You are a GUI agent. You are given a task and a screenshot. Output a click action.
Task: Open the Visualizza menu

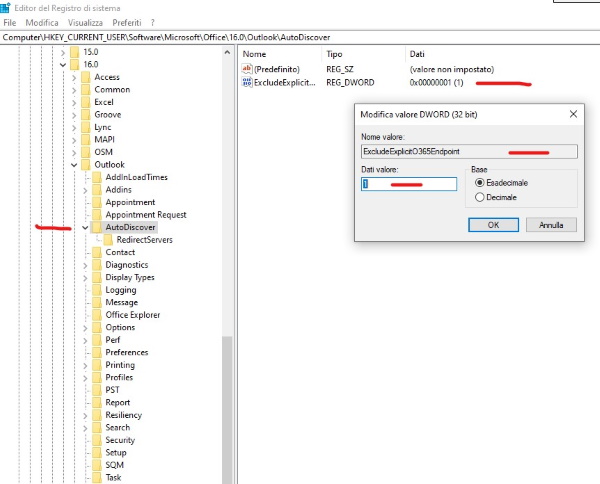click(85, 23)
